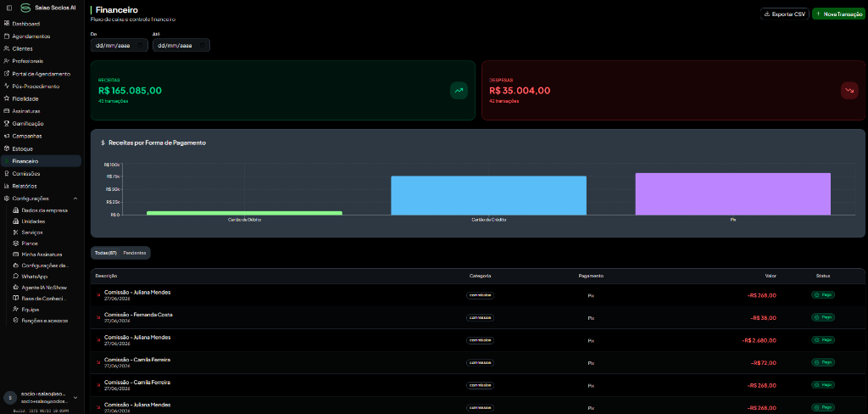Click the Categoria column header
Viewport: 868px width, 414px height.
(480, 276)
